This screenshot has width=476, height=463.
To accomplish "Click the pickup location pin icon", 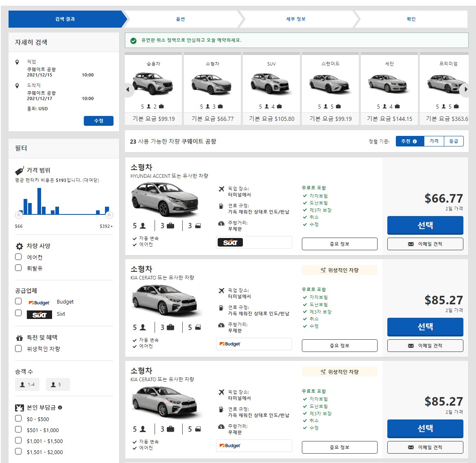I will 17,62.
